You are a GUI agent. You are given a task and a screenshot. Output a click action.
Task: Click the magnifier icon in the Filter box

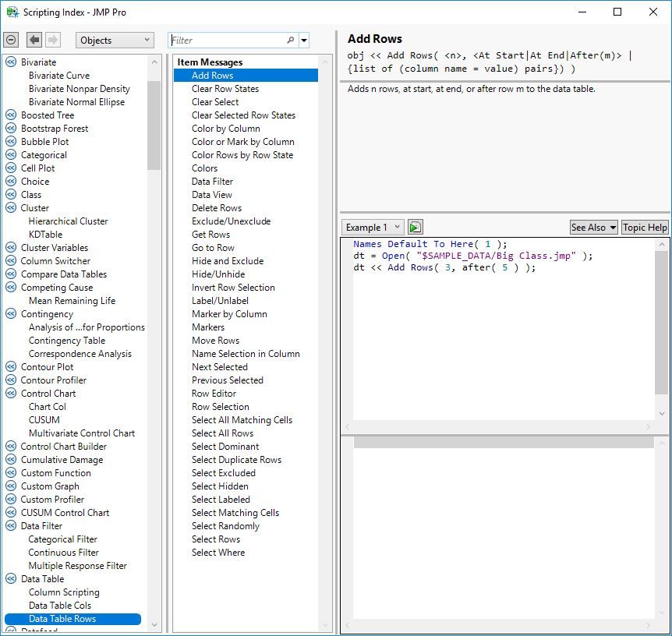291,41
